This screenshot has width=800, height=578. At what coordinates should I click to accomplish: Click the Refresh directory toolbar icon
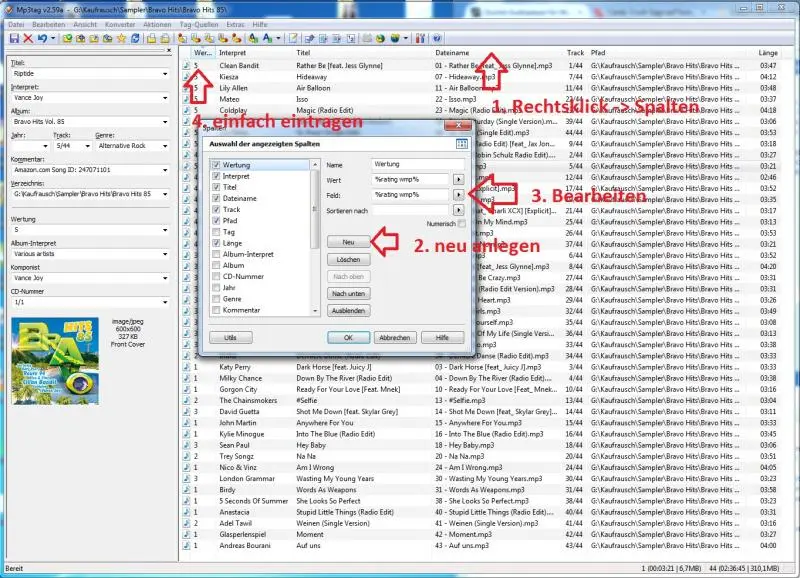coord(135,40)
